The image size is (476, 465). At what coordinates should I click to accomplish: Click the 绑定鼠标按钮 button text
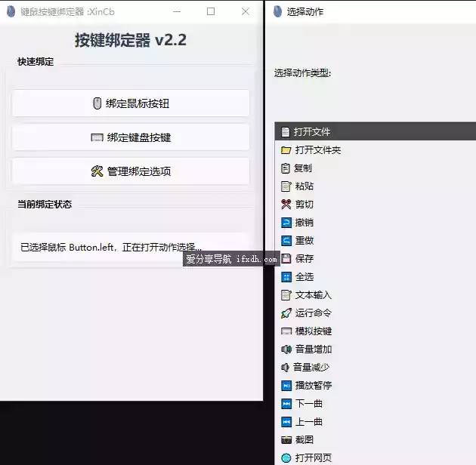coord(138,103)
